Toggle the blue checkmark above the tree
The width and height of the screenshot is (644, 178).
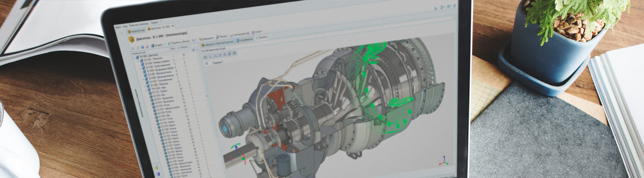coord(193,50)
